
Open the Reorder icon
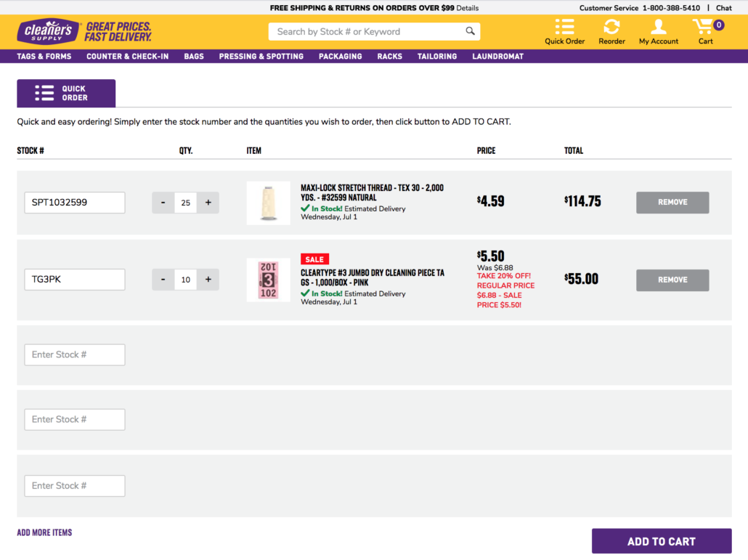(611, 31)
